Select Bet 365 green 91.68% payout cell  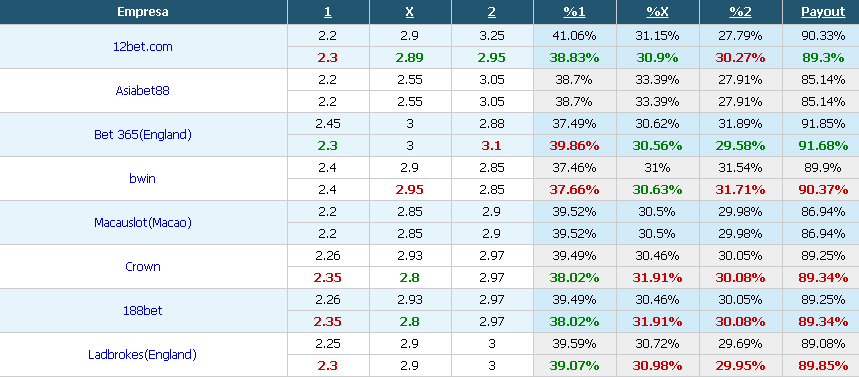[x=823, y=146]
